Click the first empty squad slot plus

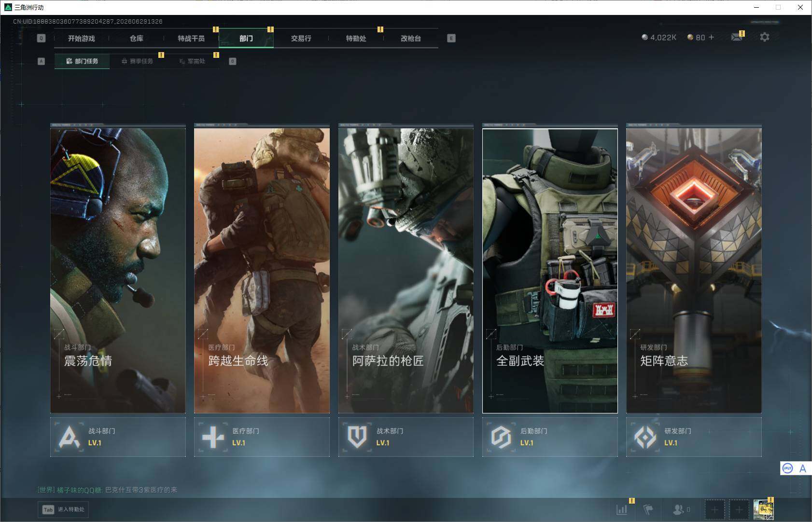coord(714,509)
